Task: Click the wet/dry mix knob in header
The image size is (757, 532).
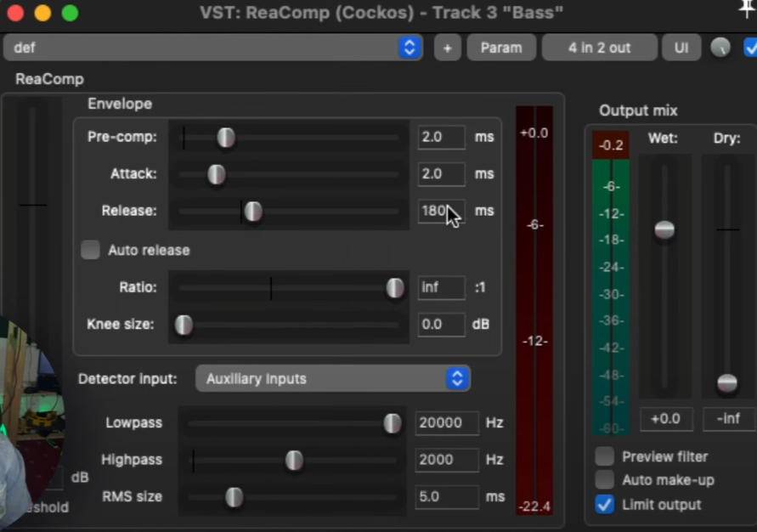Action: click(x=720, y=48)
